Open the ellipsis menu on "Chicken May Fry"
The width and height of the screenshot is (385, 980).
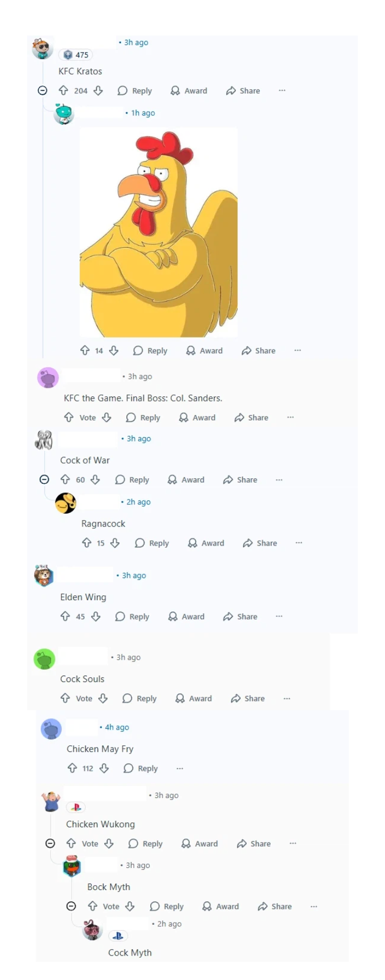tap(180, 768)
